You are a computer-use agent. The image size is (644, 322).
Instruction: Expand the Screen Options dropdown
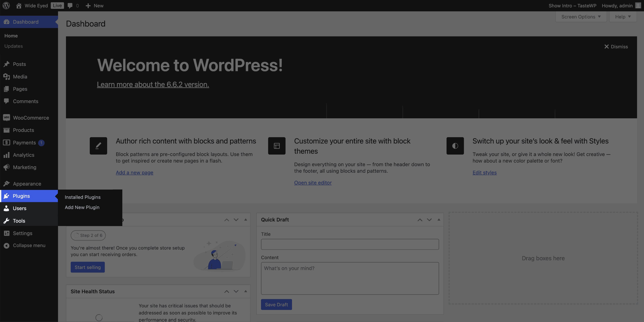point(581,17)
